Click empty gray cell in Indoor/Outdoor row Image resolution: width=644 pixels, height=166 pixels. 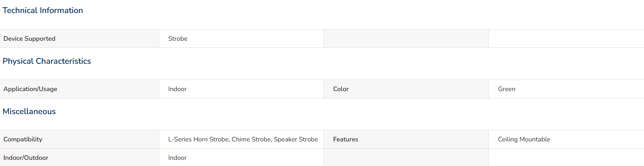[x=406, y=158]
